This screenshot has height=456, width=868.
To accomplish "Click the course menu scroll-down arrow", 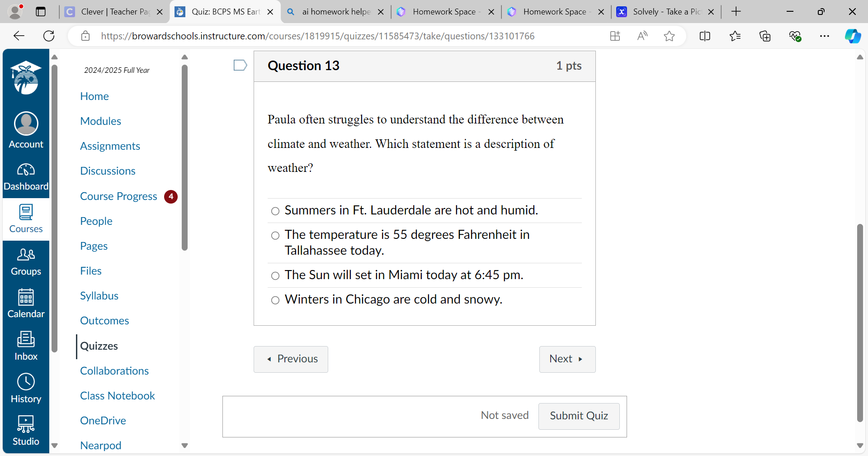I will (x=184, y=446).
